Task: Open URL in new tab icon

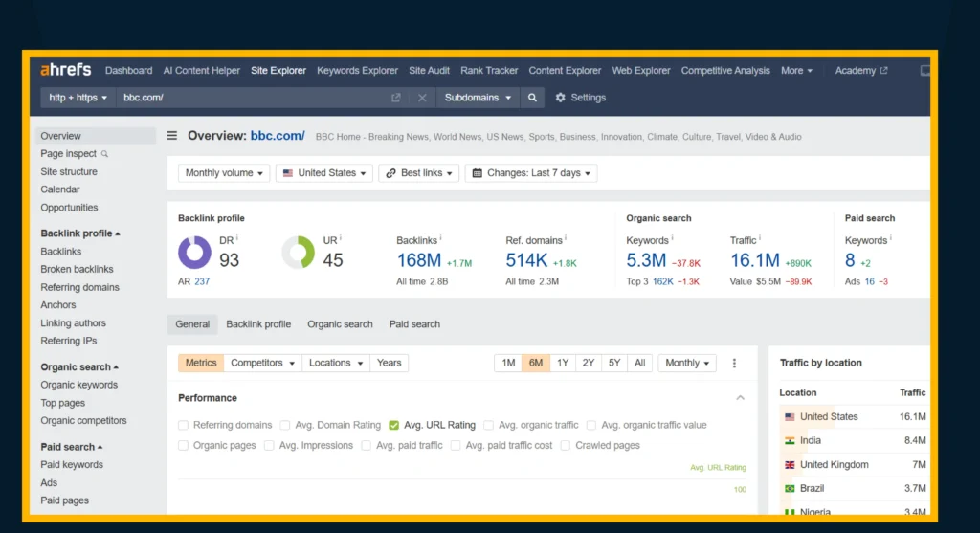Action: (396, 98)
